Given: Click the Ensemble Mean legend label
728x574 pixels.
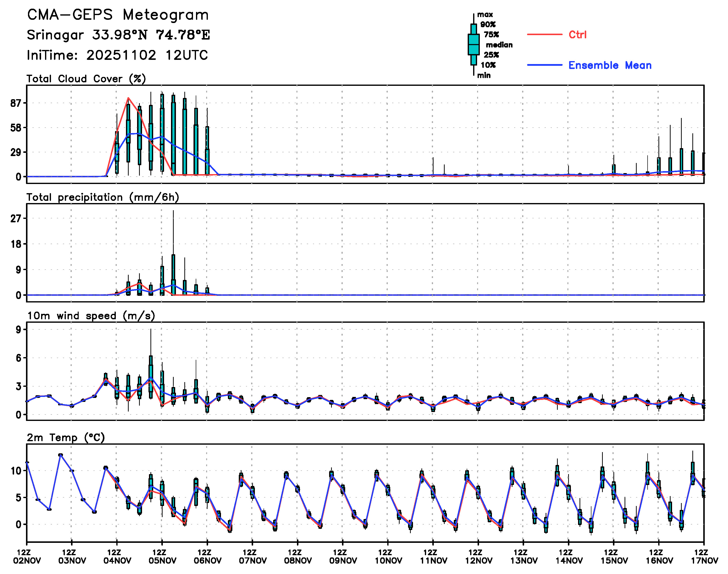Looking at the screenshot, I should [x=610, y=65].
